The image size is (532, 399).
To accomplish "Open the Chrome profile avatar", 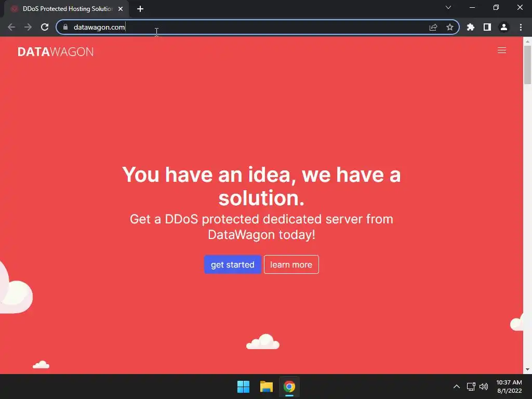I will (x=504, y=27).
